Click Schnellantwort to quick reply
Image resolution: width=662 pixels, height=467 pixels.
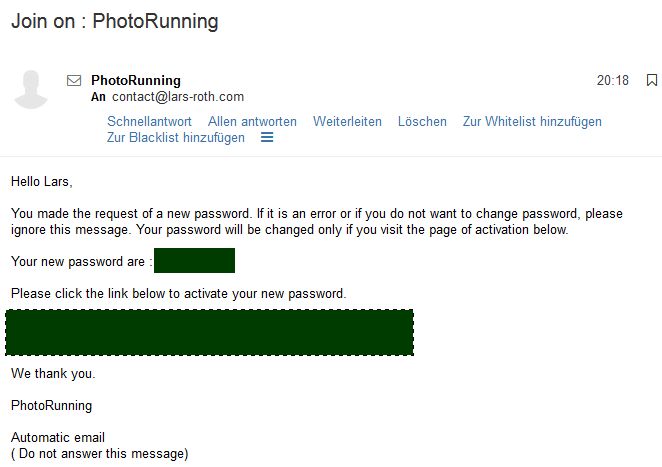149,122
